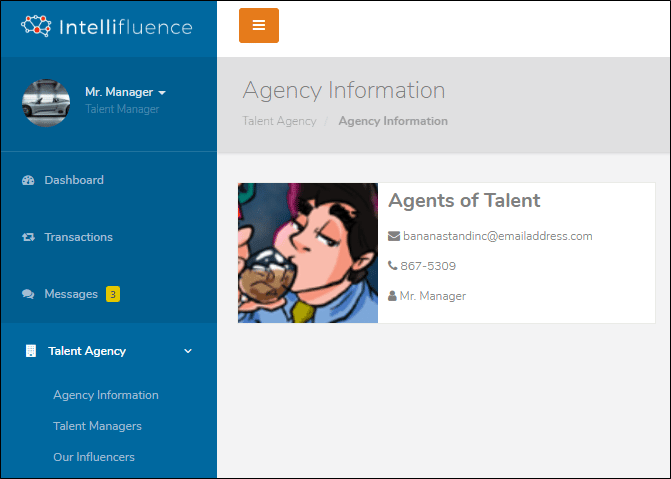Click the phone icon beside 867-5309

click(x=392, y=266)
